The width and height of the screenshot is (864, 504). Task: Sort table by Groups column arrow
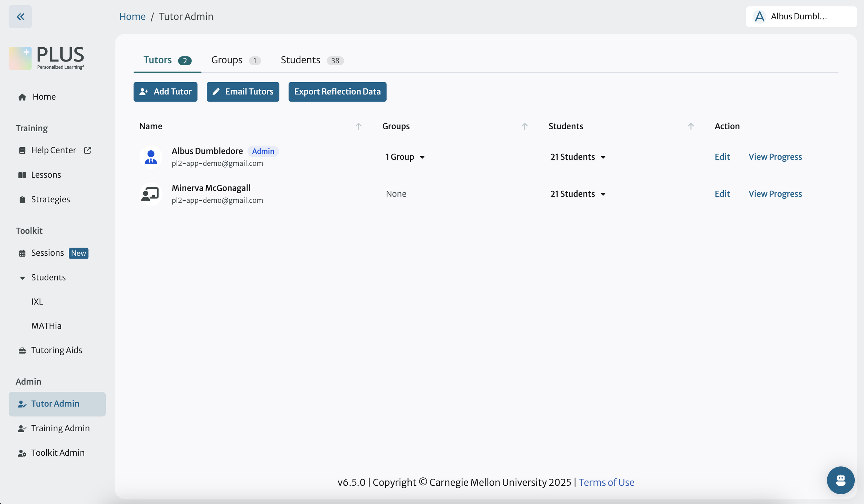pyautogui.click(x=524, y=126)
